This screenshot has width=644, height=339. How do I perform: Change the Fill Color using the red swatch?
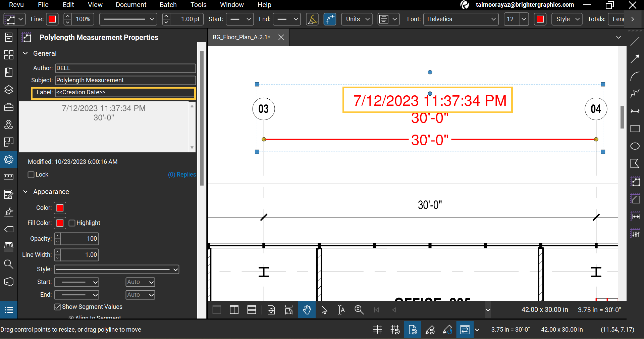pos(60,223)
